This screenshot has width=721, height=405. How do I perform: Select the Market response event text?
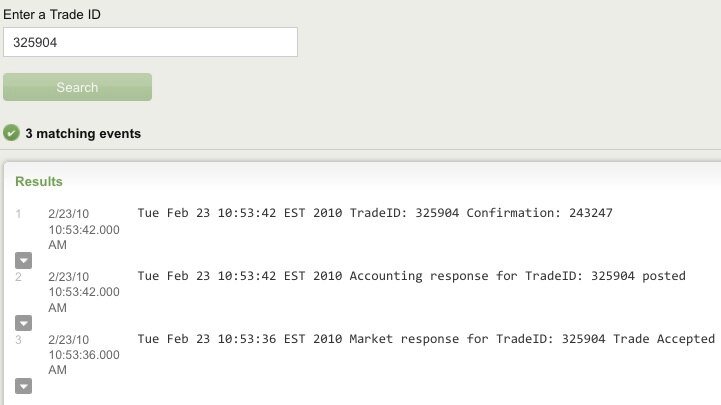point(426,339)
